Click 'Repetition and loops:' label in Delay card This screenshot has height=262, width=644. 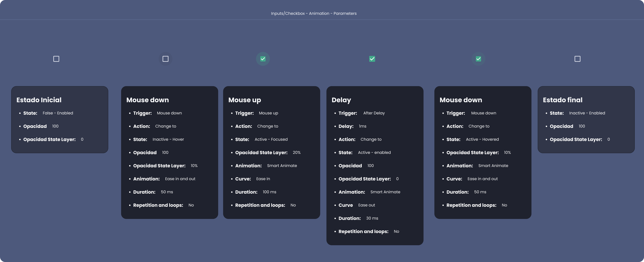click(363, 232)
